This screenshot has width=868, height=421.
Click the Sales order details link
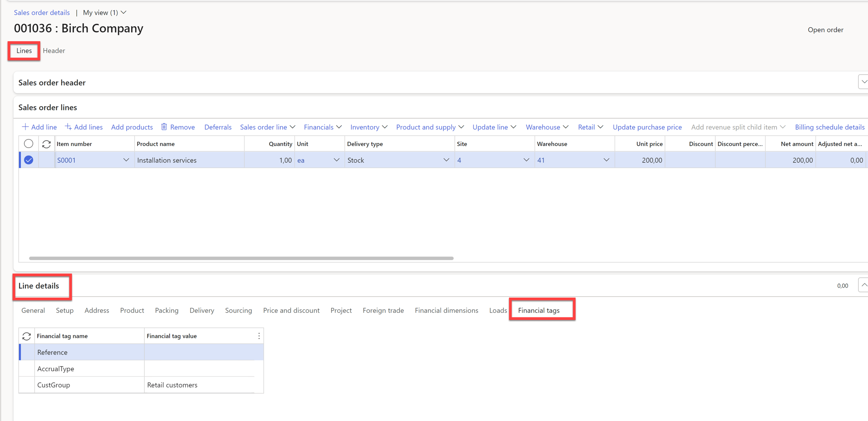42,13
